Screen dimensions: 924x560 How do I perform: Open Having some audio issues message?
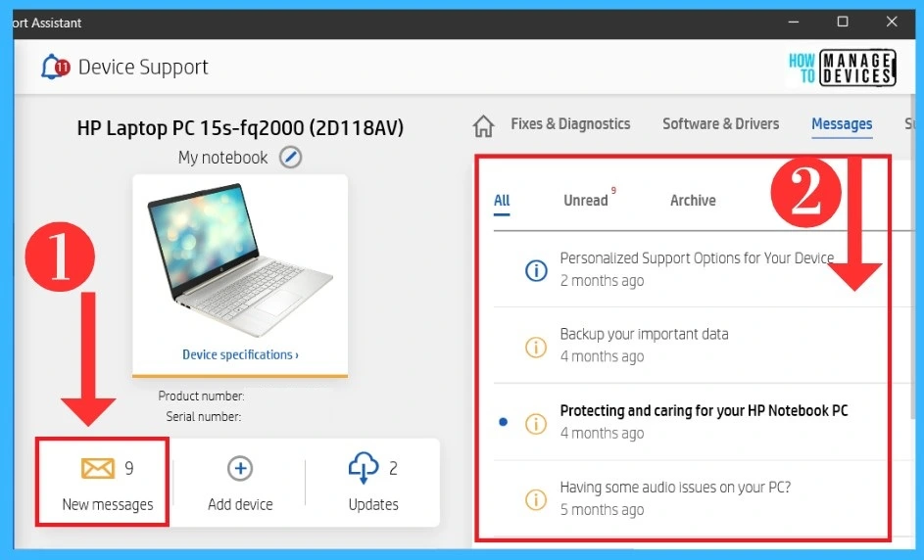[675, 487]
